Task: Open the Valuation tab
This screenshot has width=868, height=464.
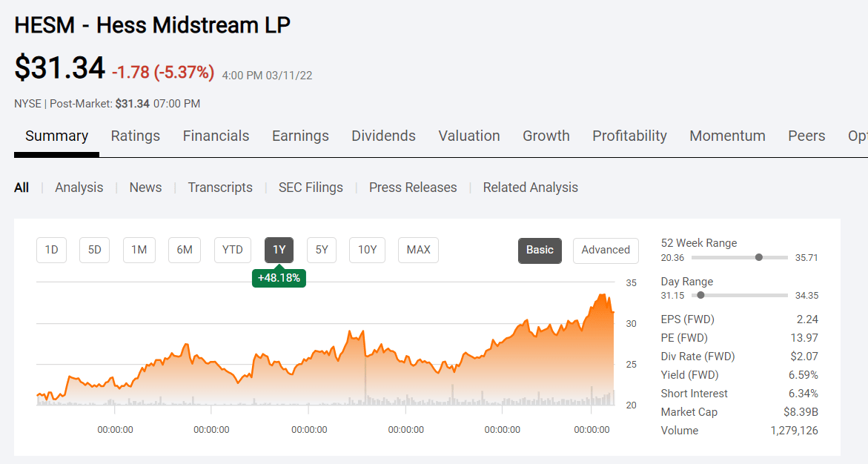Action: [x=468, y=136]
